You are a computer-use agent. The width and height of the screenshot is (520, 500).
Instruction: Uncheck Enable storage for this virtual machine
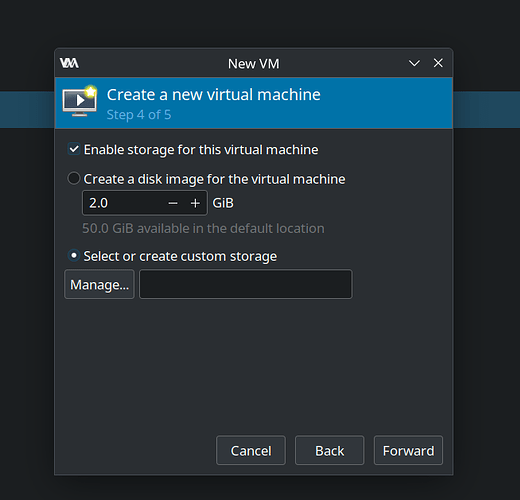tap(74, 149)
